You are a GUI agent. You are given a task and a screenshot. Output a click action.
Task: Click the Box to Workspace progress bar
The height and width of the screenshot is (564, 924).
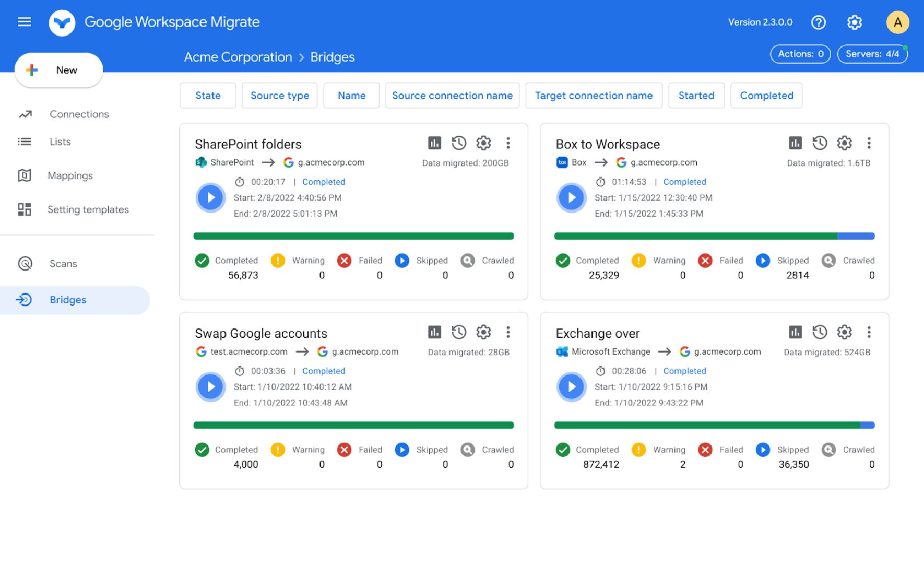pos(714,236)
